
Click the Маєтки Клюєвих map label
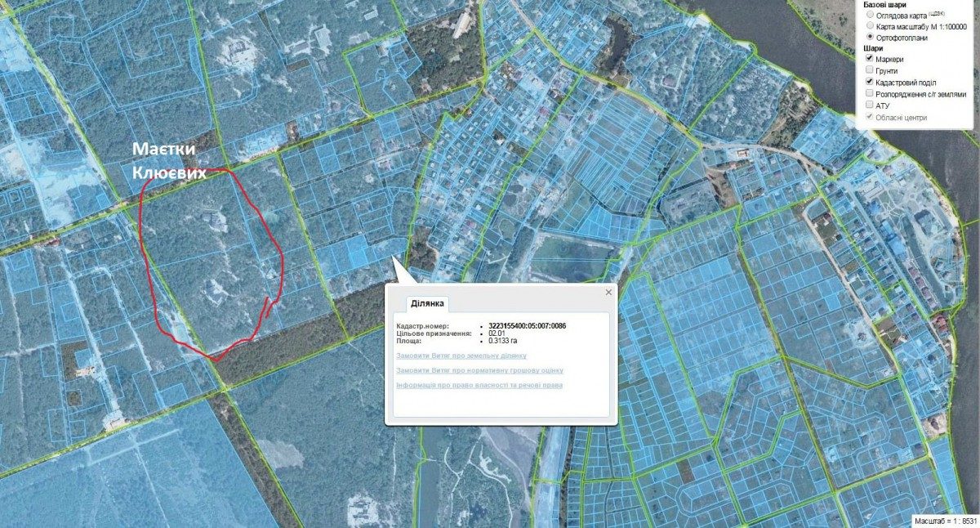[170, 161]
